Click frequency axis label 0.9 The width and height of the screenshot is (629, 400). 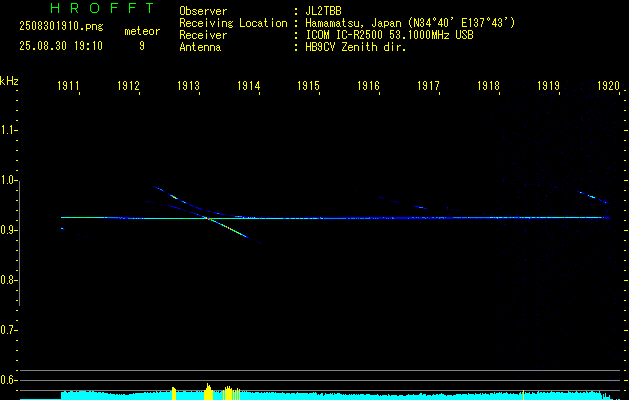[8, 230]
